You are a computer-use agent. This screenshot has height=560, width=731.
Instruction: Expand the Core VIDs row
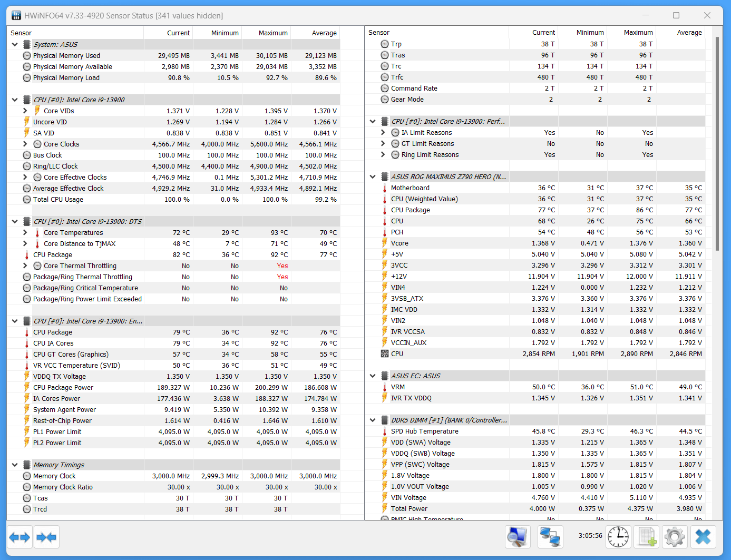pos(25,111)
